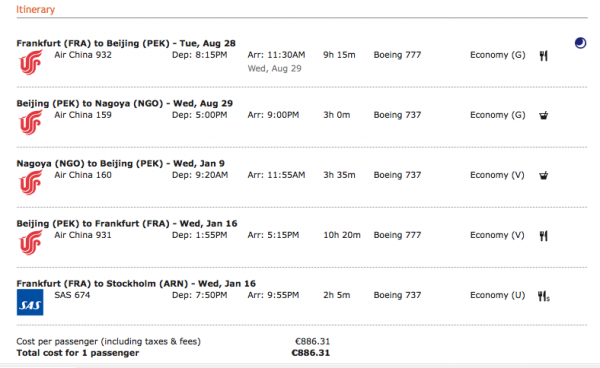Click the meal icon for Air China 932
Viewport: 600px width, 368px height.
coord(543,56)
